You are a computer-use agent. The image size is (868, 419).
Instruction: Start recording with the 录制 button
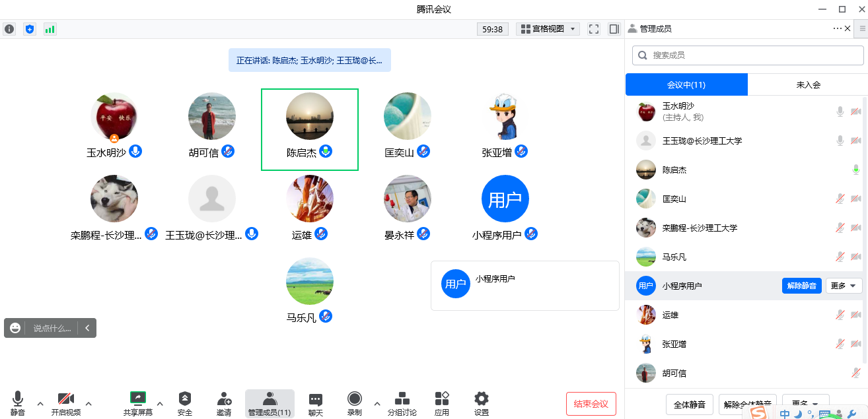pos(355,403)
